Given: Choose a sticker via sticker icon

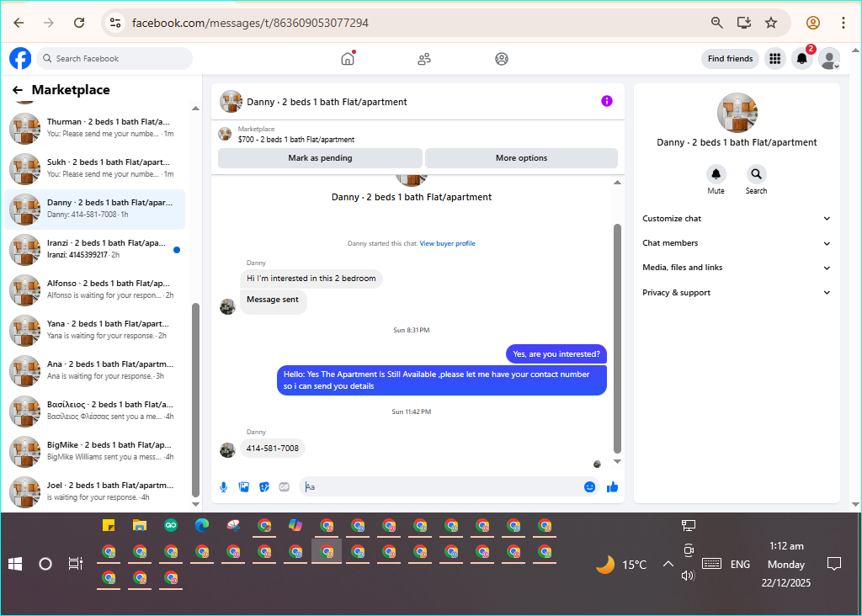Looking at the screenshot, I should (263, 487).
